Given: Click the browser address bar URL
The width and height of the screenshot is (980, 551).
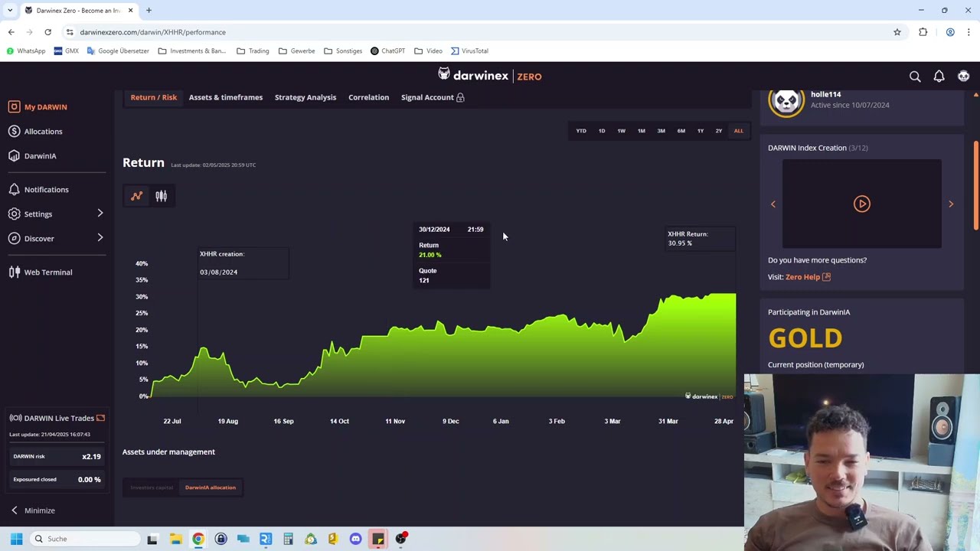Looking at the screenshot, I should click(152, 32).
